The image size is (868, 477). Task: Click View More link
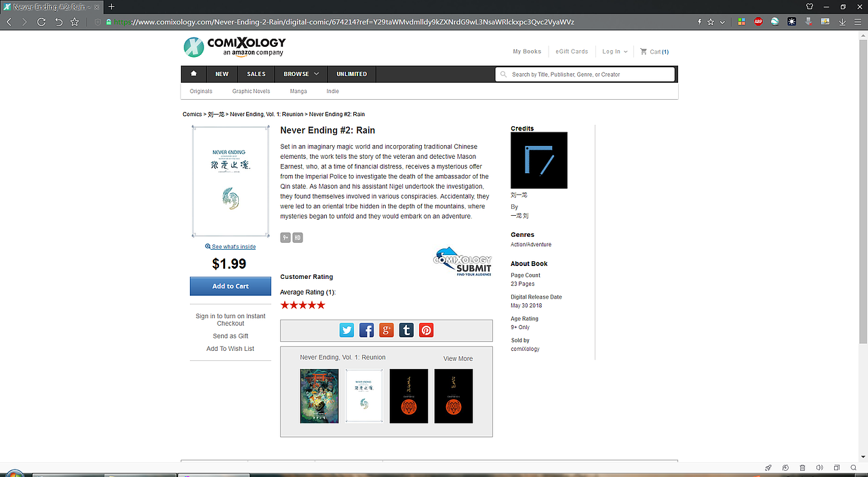point(458,359)
